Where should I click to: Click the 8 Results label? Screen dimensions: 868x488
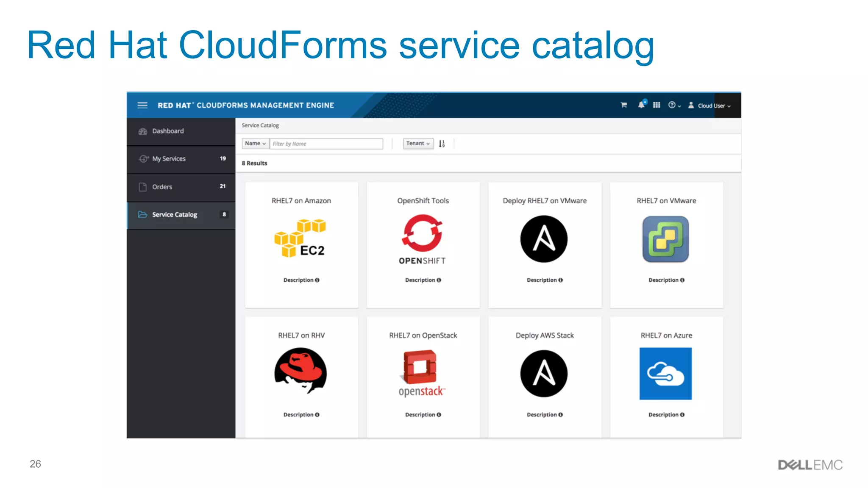click(x=254, y=163)
